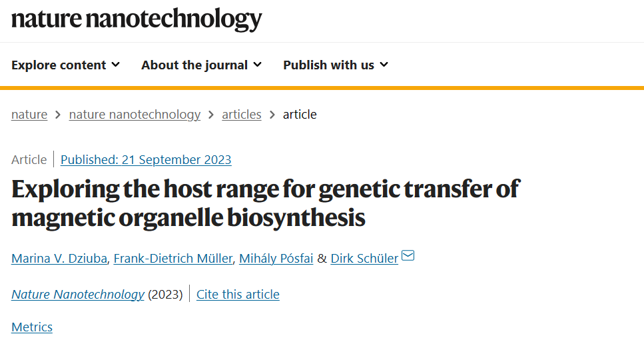Click the email envelope icon next to Dirk Schüler
The width and height of the screenshot is (644, 352).
[x=408, y=255]
